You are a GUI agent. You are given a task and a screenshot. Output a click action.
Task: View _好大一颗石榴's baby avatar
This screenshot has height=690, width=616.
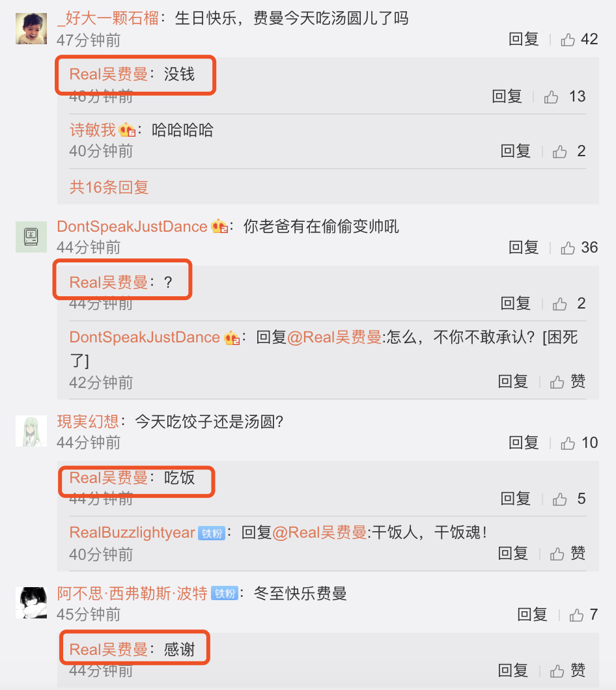point(31,29)
